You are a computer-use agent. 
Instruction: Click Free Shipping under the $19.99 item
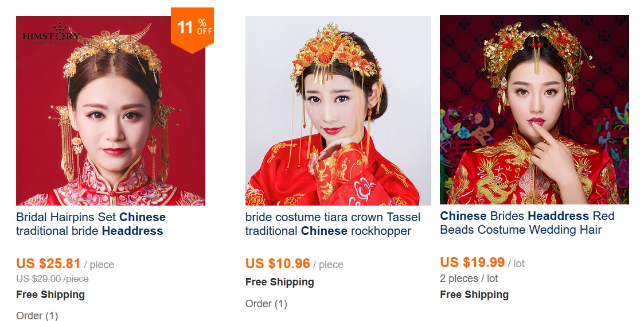[x=474, y=295]
